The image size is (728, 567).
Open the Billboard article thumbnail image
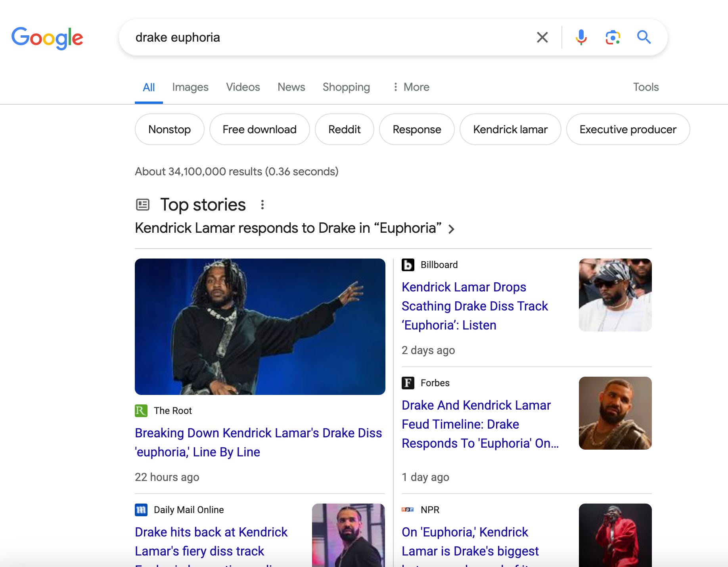coord(615,295)
